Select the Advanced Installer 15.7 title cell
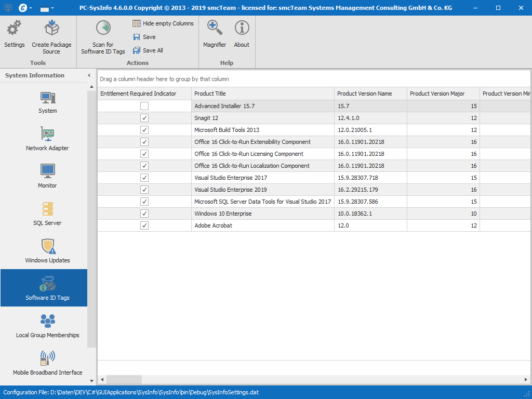Image resolution: width=532 pixels, height=399 pixels. point(262,106)
